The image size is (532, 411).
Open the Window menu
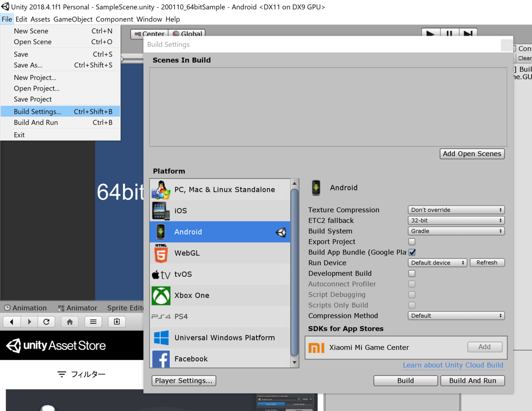[x=149, y=19]
